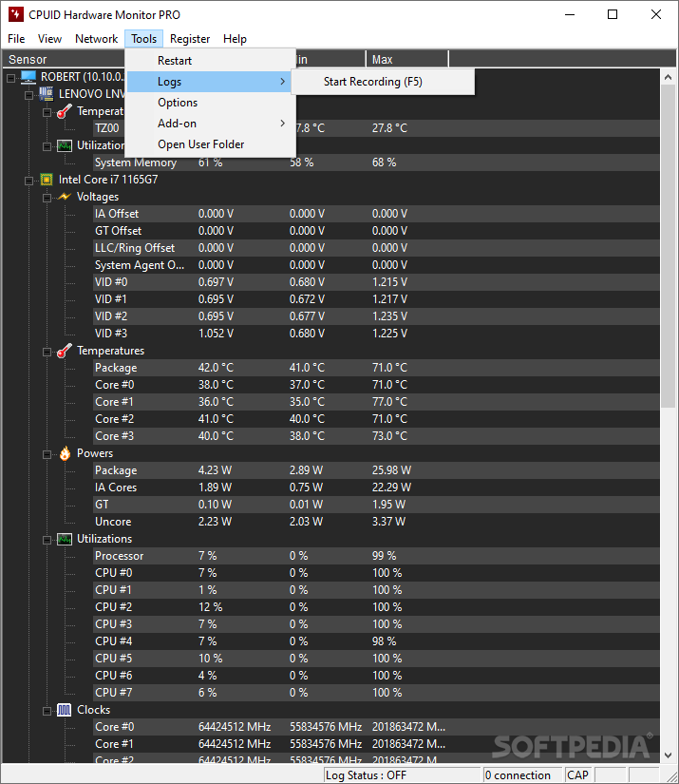Viewport: 679px width, 784px height.
Task: Select the CPU #2 utilization row
Action: tap(376, 607)
